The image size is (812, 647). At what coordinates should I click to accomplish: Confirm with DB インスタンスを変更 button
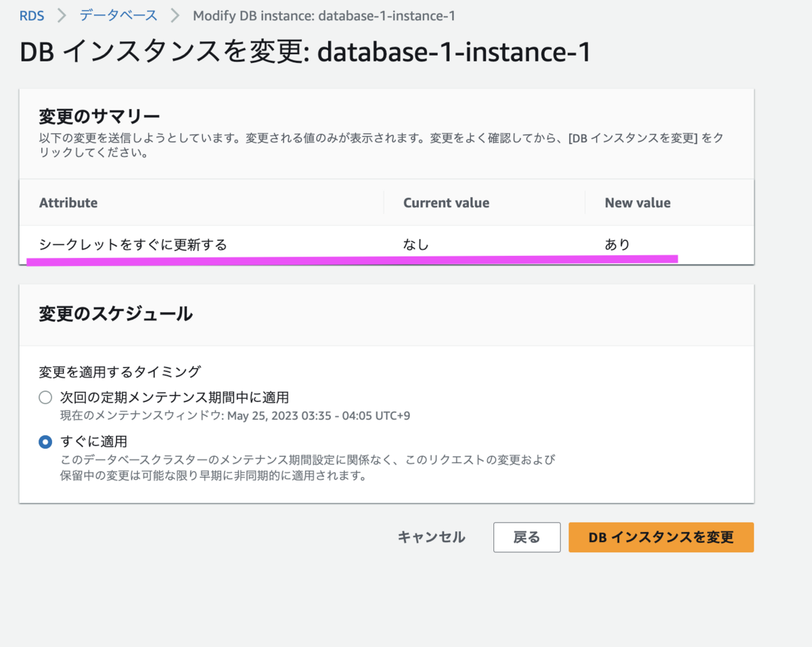[x=660, y=537]
